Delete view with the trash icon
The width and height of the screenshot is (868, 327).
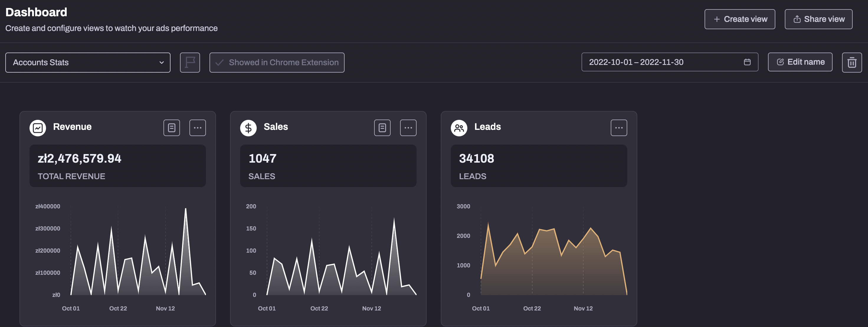(851, 62)
